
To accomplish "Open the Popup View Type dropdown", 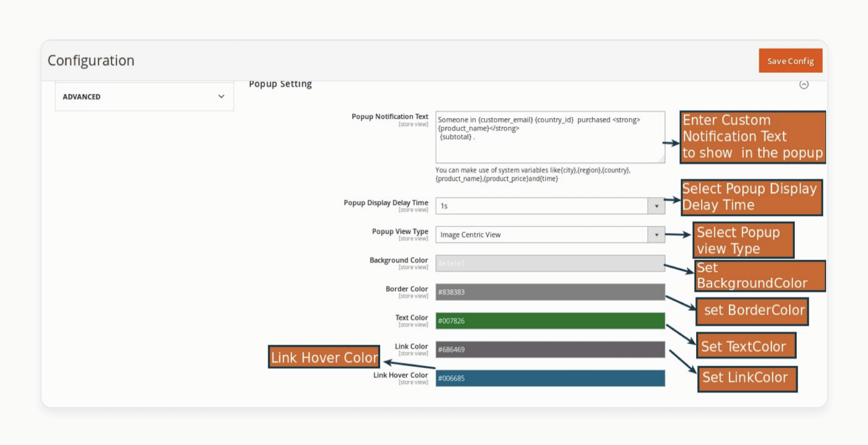I will click(550, 235).
